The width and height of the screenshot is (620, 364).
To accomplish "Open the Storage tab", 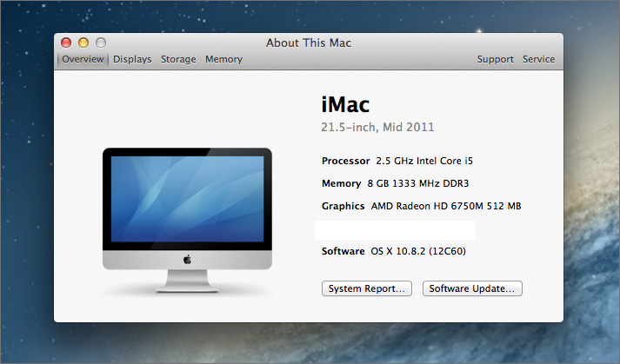I will [x=178, y=59].
